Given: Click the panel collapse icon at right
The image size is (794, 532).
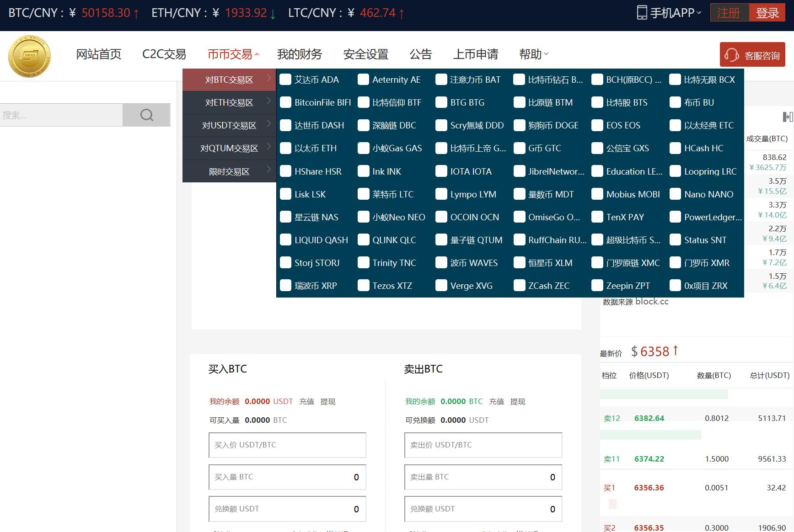Looking at the screenshot, I should point(788,117).
